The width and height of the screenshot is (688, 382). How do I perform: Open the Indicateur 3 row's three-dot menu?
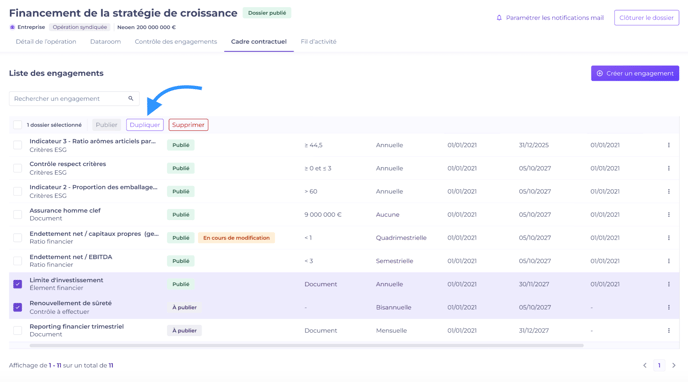pyautogui.click(x=669, y=145)
